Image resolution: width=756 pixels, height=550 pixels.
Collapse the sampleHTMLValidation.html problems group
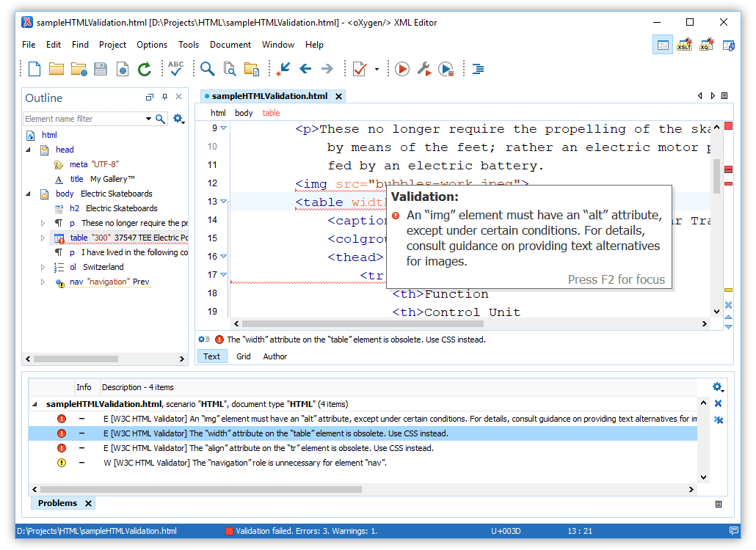(x=34, y=404)
